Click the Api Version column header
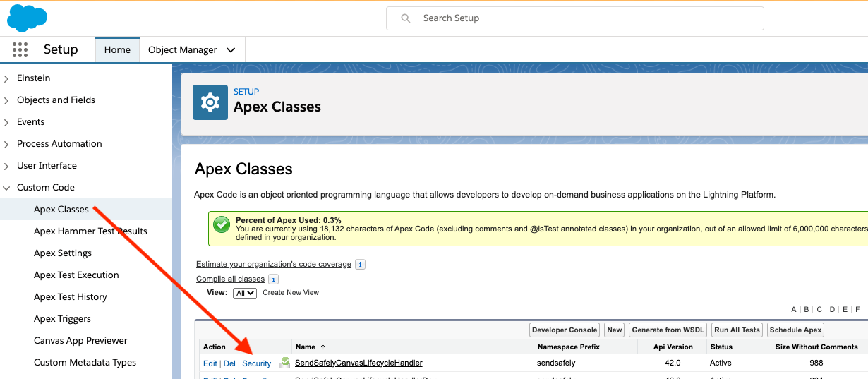Image resolution: width=868 pixels, height=379 pixels. (x=674, y=347)
